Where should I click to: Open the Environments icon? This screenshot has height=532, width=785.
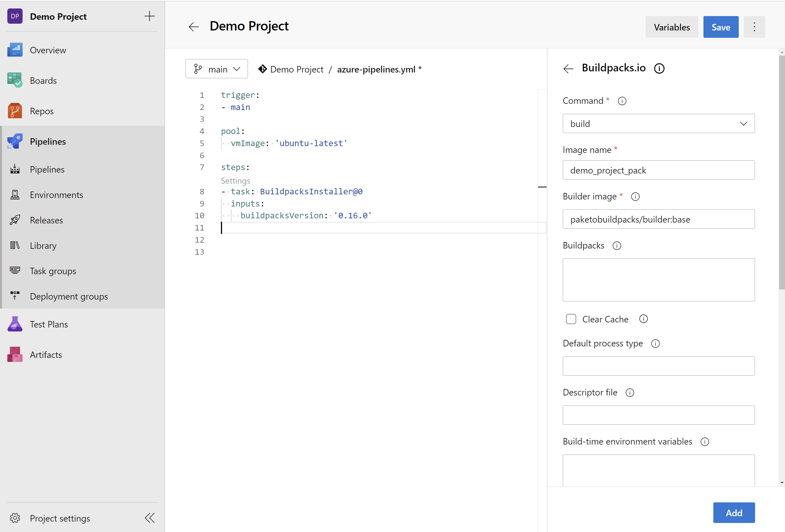pos(15,194)
